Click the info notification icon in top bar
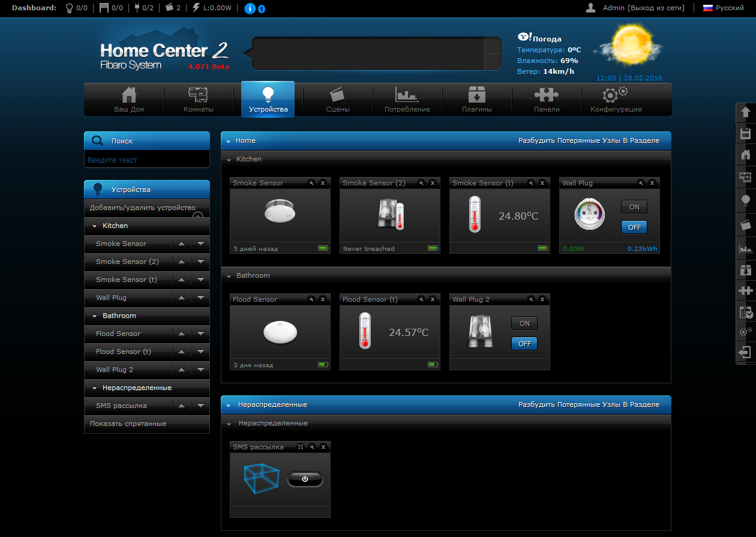The height and width of the screenshot is (537, 756). click(x=251, y=8)
